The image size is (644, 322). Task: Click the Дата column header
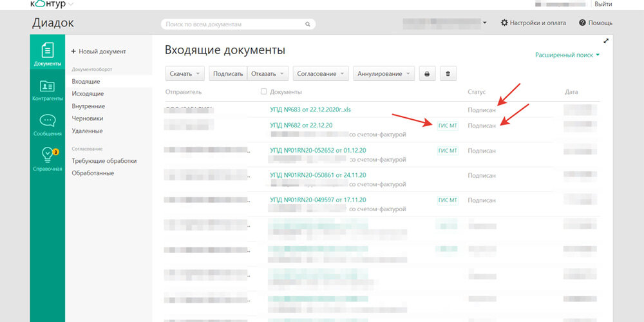click(571, 92)
